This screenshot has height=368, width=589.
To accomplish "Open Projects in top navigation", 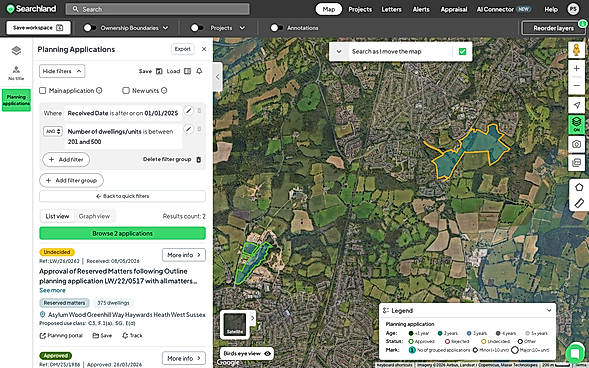I will [x=360, y=9].
